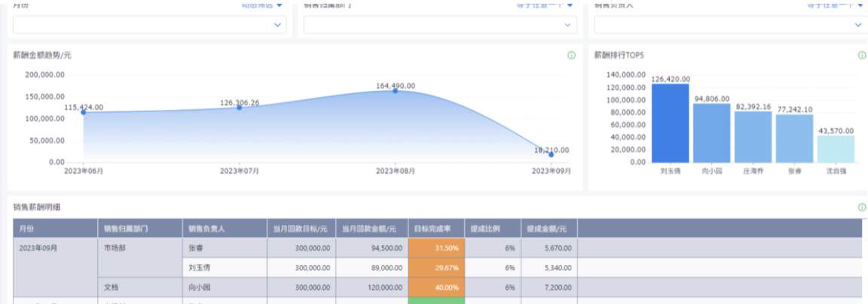Click the 当月回款目标/元 column header
The width and height of the screenshot is (868, 304).
click(x=301, y=228)
